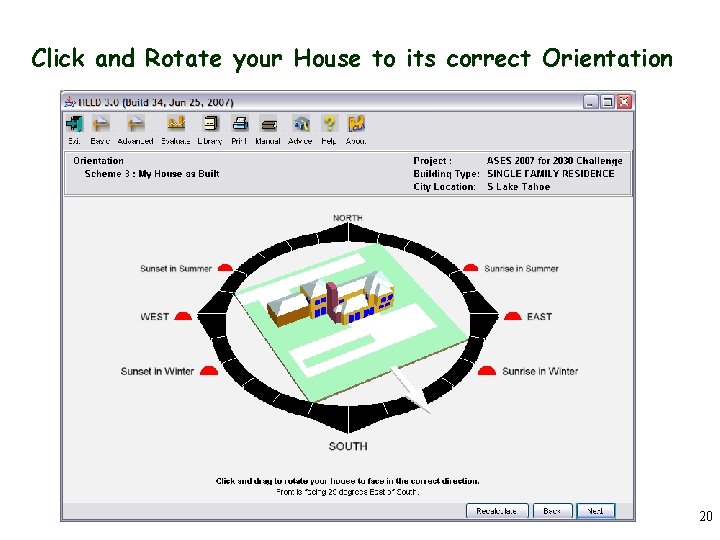Image resolution: width=720 pixels, height=540 pixels.
Task: Click the 3D house model
Action: tap(331, 298)
